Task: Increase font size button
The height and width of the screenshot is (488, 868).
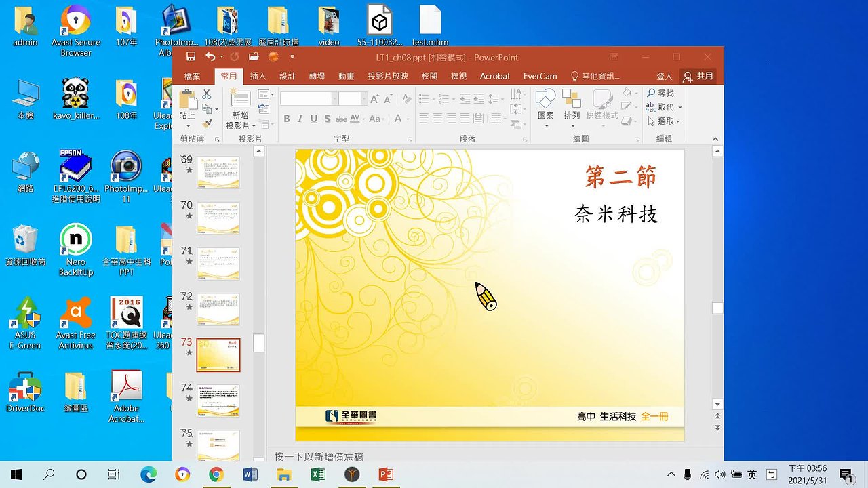Action: pyautogui.click(x=374, y=99)
